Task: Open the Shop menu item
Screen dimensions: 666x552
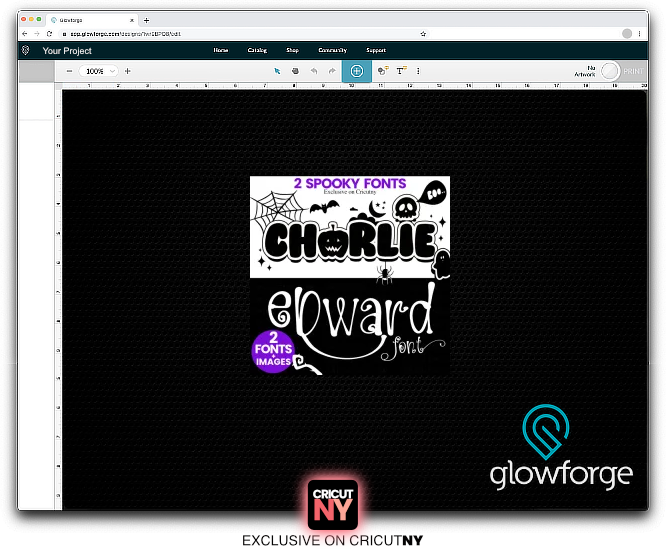Action: click(x=292, y=50)
